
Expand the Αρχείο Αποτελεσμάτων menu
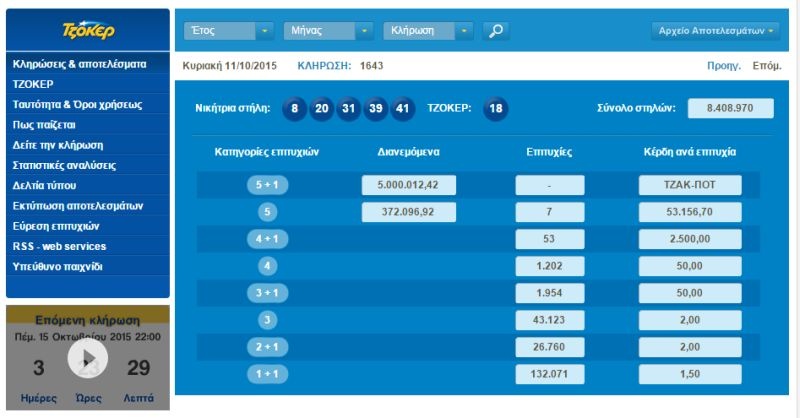pos(715,31)
